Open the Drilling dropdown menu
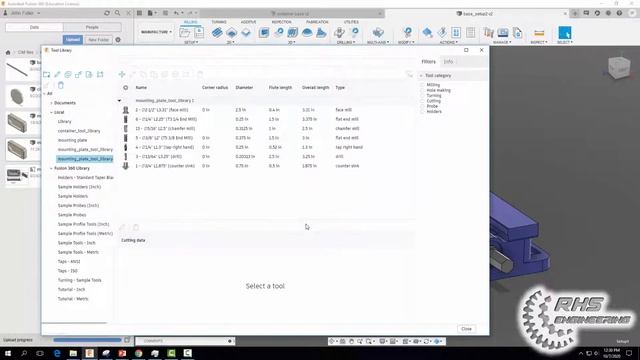Screen dimensions: 640x360 (346, 42)
